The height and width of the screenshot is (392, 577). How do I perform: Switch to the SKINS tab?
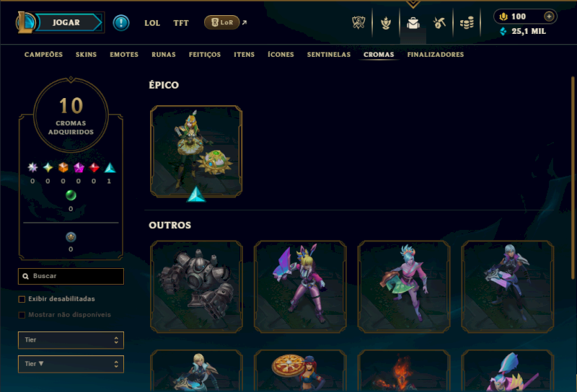tap(86, 55)
